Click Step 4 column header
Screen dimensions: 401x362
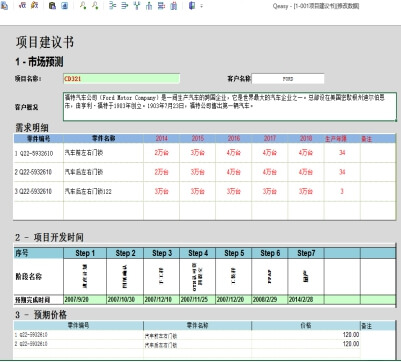click(198, 253)
